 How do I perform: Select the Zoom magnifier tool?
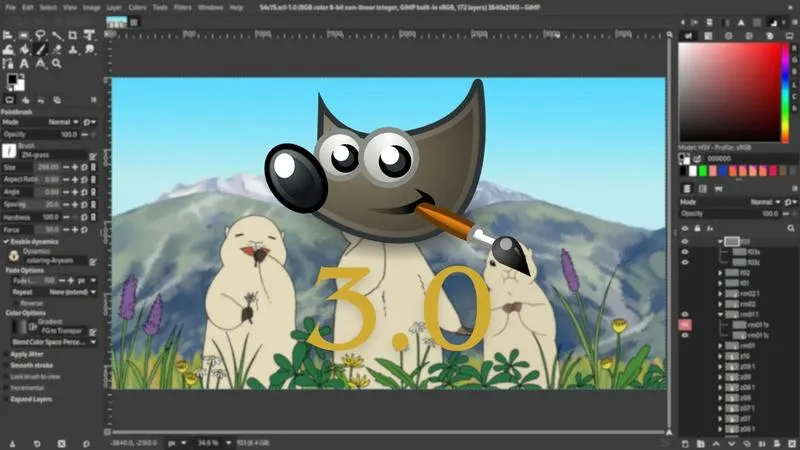(x=57, y=64)
